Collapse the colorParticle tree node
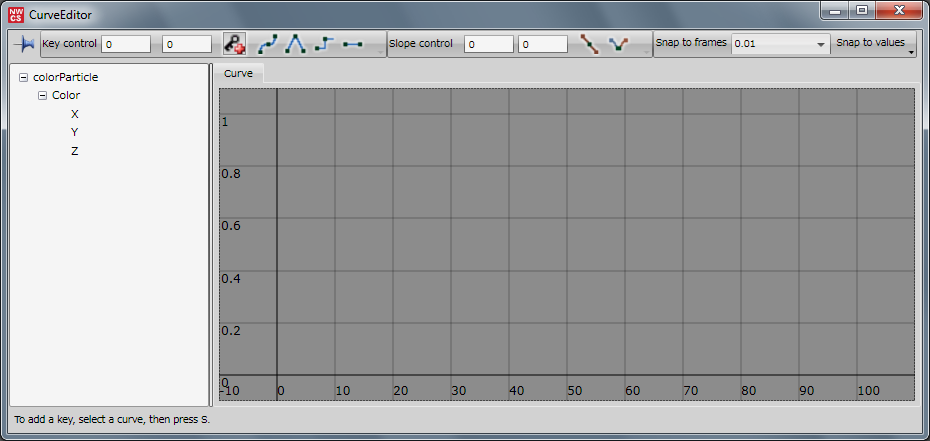 23,77
